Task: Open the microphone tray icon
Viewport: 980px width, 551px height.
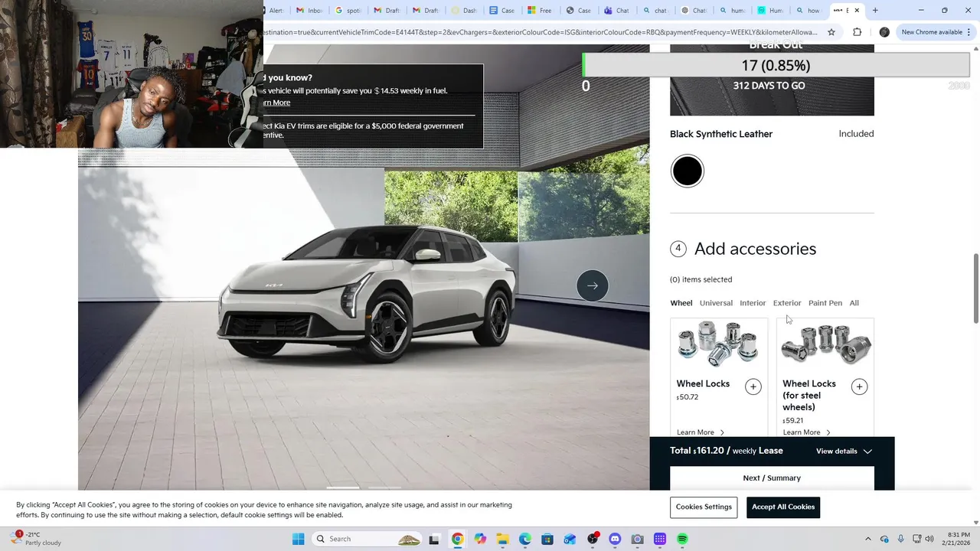Action: [900, 539]
